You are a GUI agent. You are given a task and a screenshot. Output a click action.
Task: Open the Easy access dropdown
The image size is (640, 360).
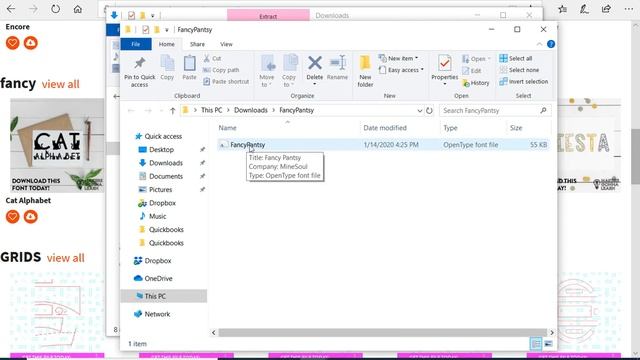point(401,70)
